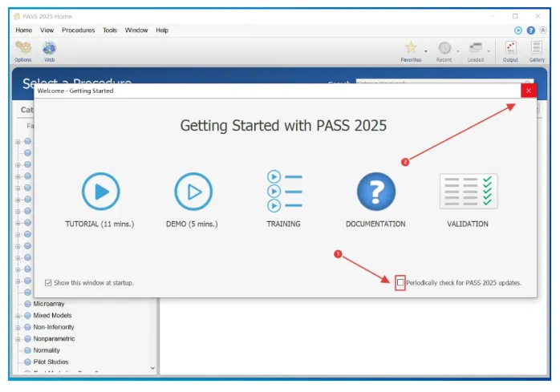Viewport: 560px width, 392px height.
Task: Open the DOCUMENTATION question mark icon
Action: 376,192
